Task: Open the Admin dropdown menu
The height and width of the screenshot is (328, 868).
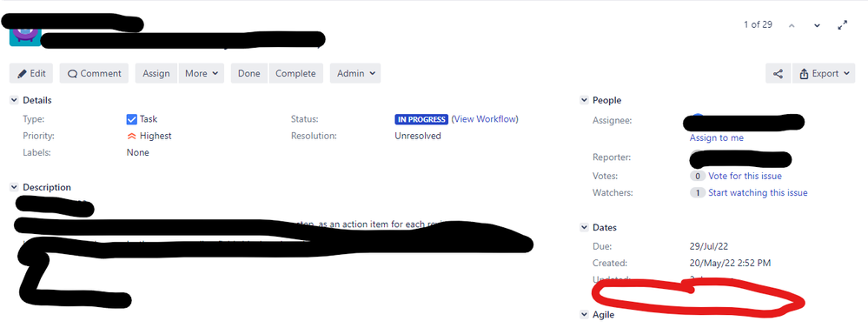Action: 355,73
